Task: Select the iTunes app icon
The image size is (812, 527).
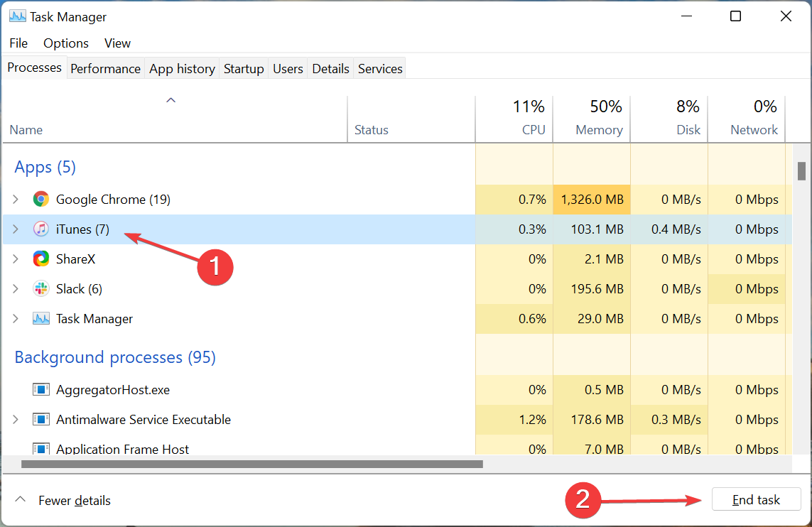Action: (x=40, y=229)
